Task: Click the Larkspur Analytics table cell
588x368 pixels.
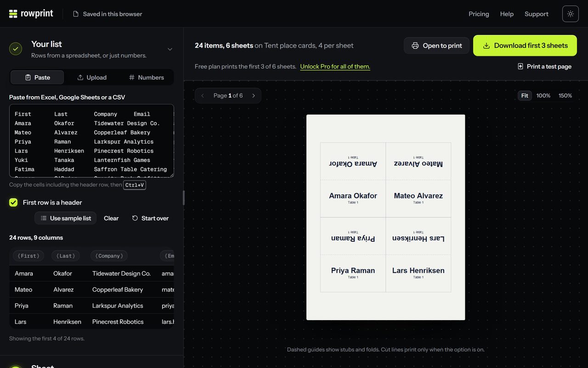Action: [118, 305]
